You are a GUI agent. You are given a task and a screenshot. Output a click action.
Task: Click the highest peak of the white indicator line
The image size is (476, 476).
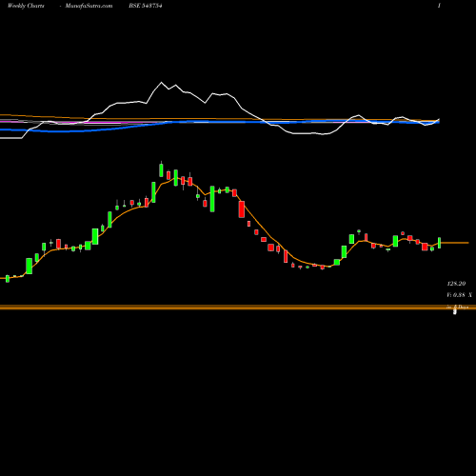[161, 83]
